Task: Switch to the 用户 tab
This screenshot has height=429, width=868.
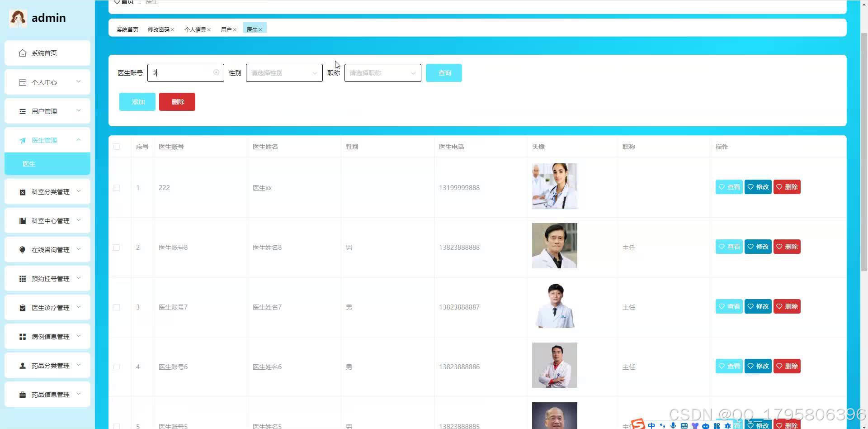Action: (x=226, y=30)
